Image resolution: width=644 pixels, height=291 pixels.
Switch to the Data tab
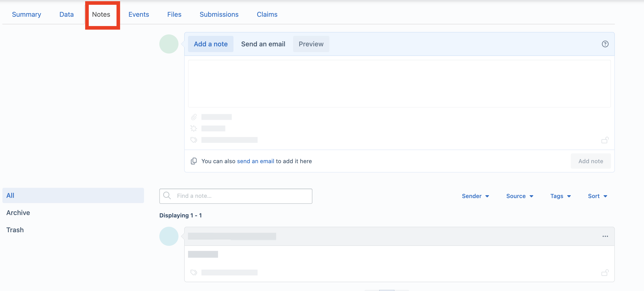67,15
